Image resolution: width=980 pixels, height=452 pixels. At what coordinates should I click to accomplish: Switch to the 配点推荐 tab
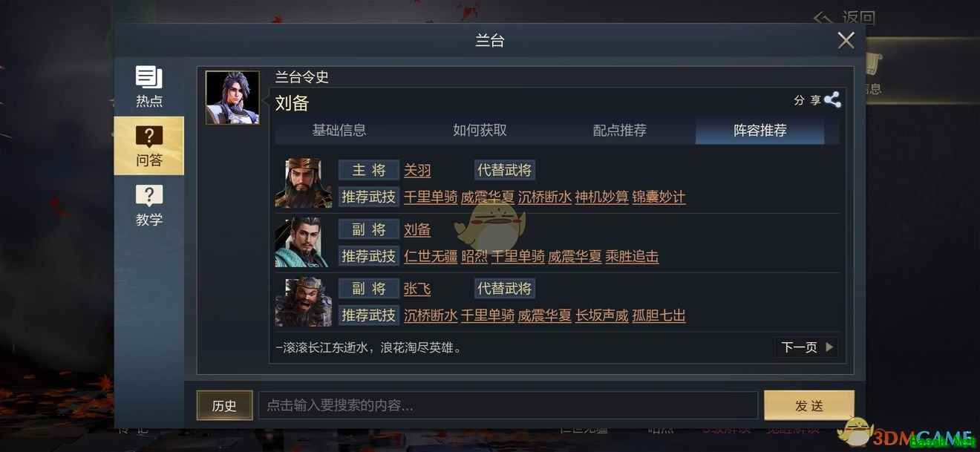tap(620, 130)
